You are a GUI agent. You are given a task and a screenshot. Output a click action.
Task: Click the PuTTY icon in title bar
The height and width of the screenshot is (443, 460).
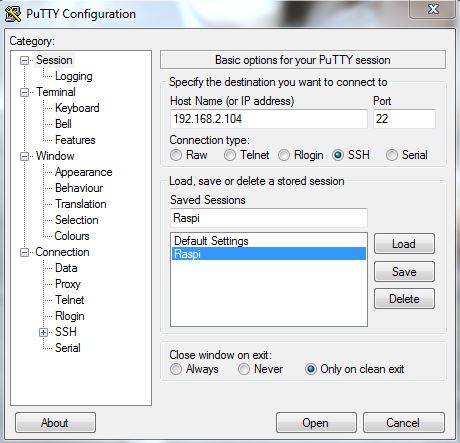coord(13,14)
